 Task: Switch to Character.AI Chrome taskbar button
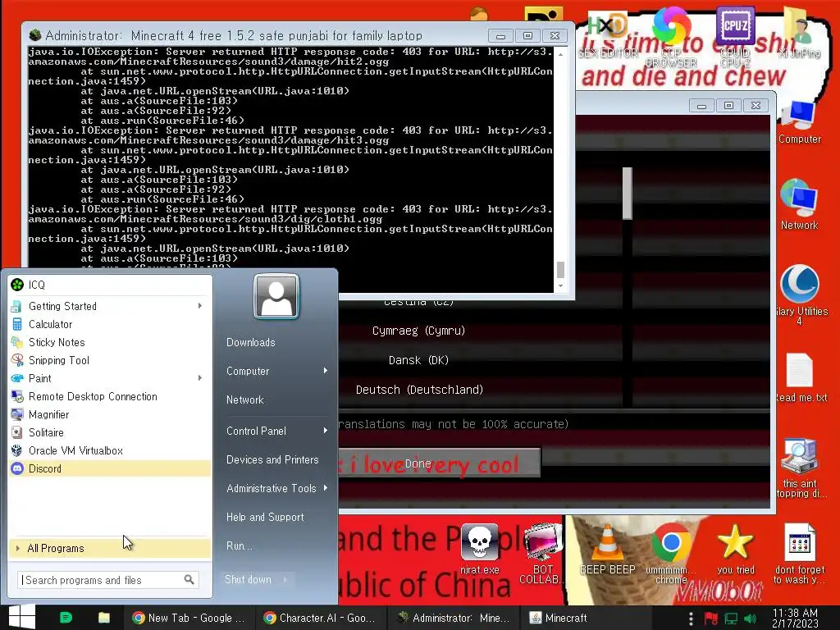point(320,618)
